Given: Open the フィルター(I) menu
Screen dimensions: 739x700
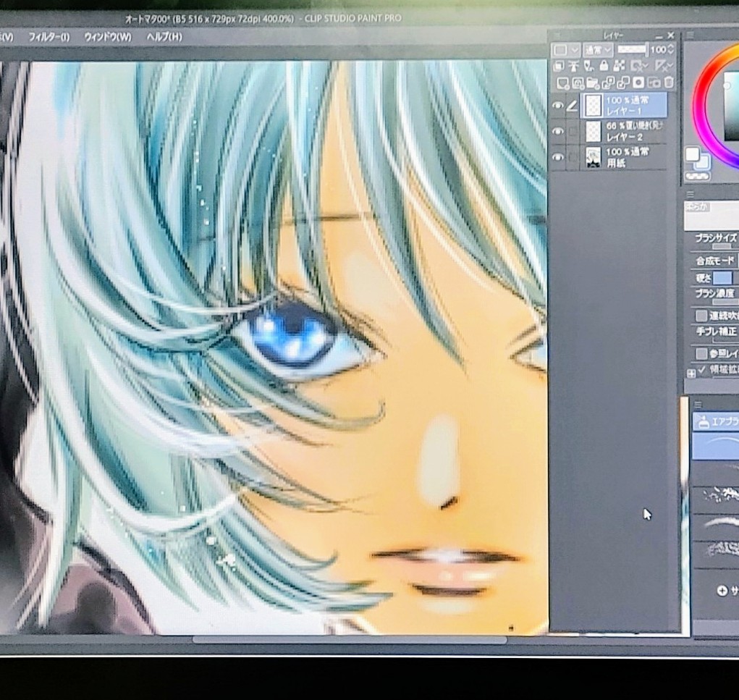Looking at the screenshot, I should tap(48, 37).
